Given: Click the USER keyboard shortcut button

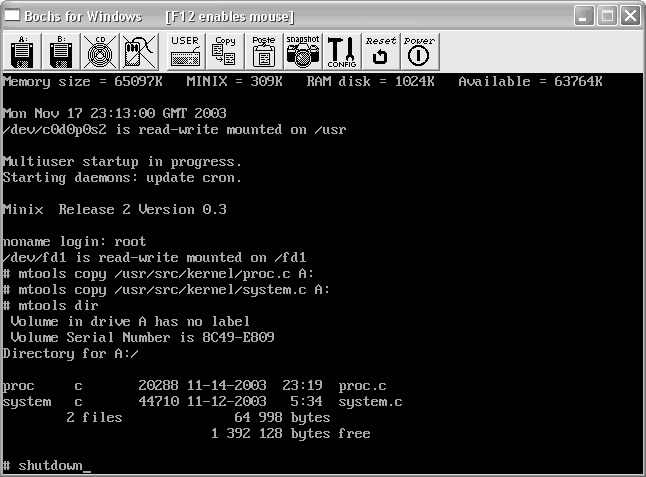Looking at the screenshot, I should pyautogui.click(x=186, y=51).
